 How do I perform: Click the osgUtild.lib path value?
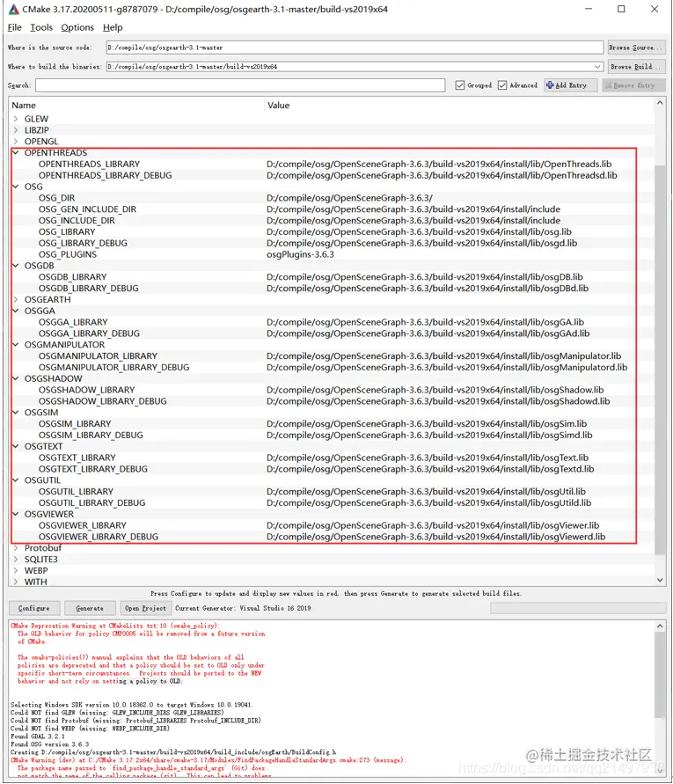429,503
